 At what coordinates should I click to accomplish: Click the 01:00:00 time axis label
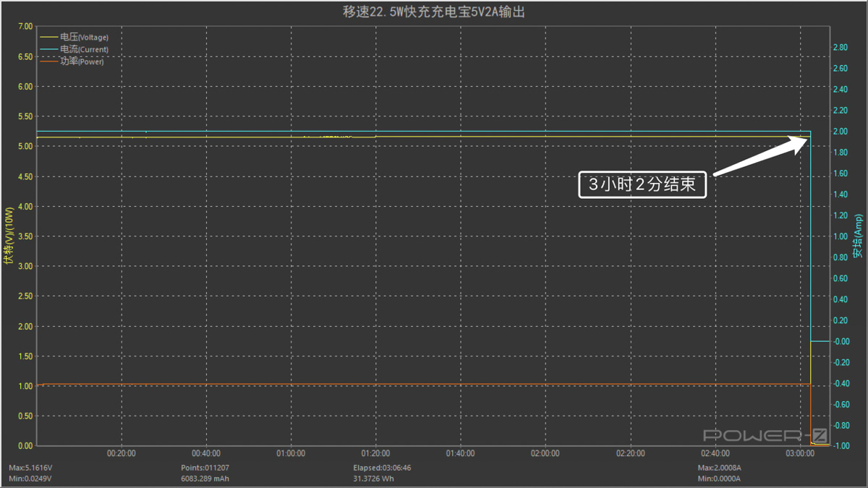tap(290, 453)
